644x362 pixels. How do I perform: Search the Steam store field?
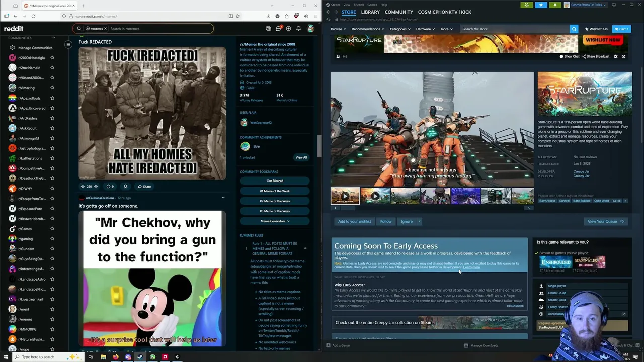tap(515, 29)
